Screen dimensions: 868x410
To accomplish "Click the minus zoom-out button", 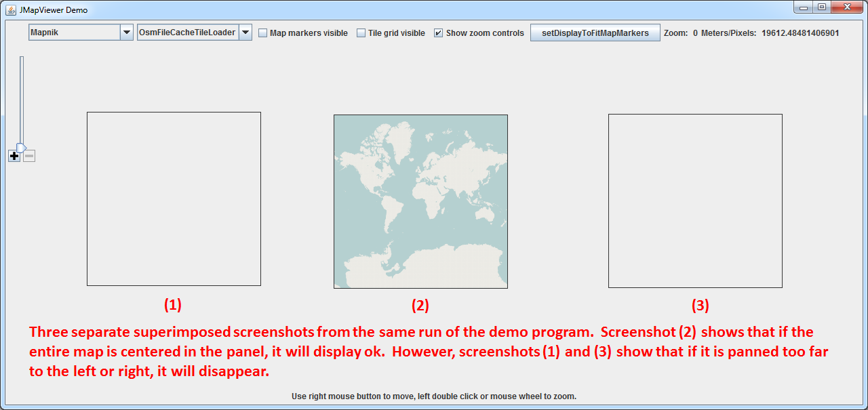I will (29, 156).
